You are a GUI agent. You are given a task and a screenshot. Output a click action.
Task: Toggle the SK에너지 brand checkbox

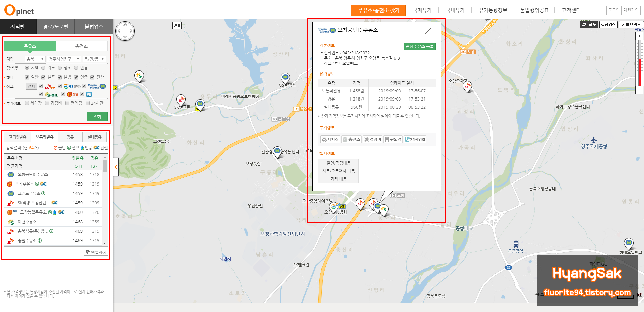(41, 86)
